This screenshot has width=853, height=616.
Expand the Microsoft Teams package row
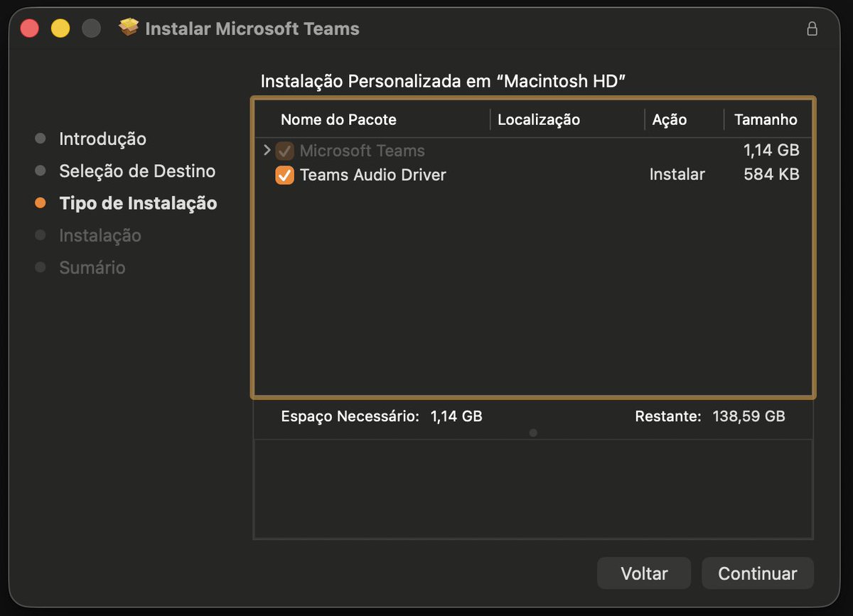pos(267,151)
